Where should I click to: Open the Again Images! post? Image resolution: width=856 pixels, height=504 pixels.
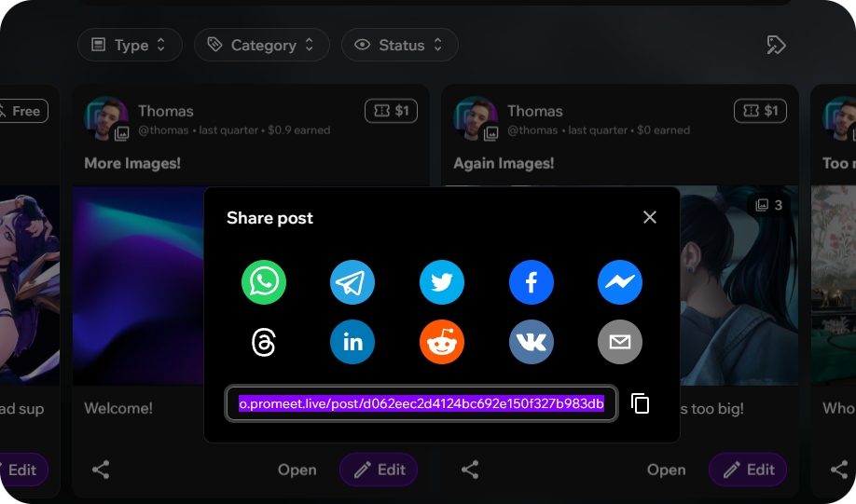point(666,470)
